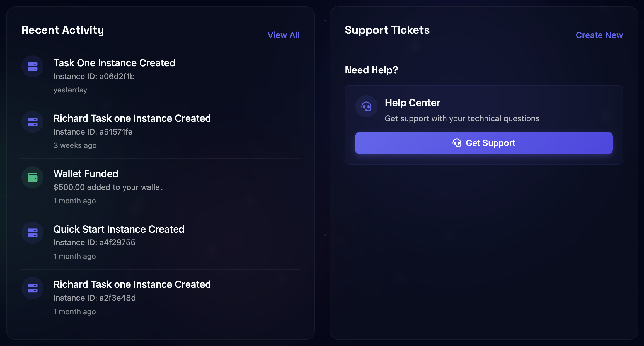The height and width of the screenshot is (346, 644).
Task: Select the Quick Start Instance Created entry
Action: (119, 229)
